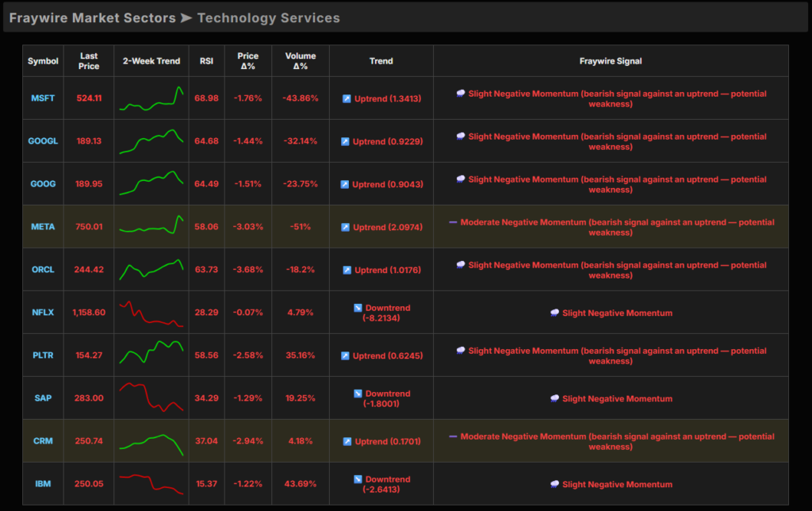Open the ORCL ticker symbol
The height and width of the screenshot is (511, 812).
[43, 270]
